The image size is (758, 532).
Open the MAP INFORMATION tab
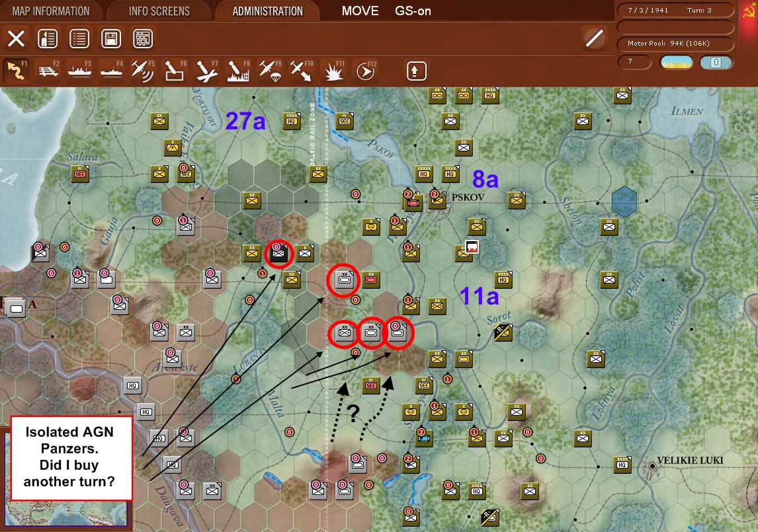(x=51, y=11)
